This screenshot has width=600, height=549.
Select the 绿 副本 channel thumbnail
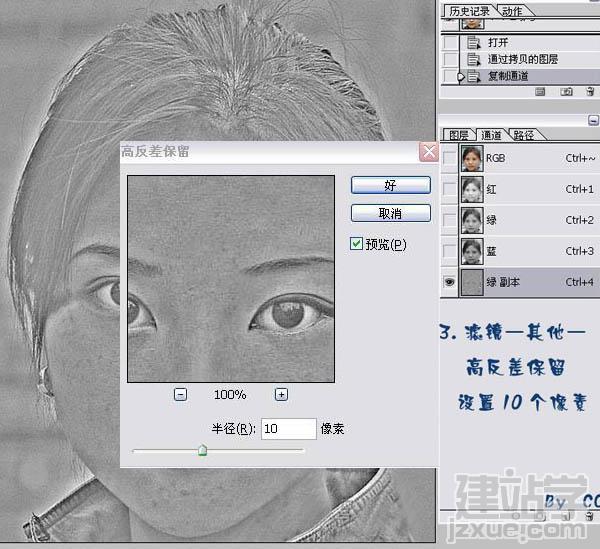tap(472, 282)
